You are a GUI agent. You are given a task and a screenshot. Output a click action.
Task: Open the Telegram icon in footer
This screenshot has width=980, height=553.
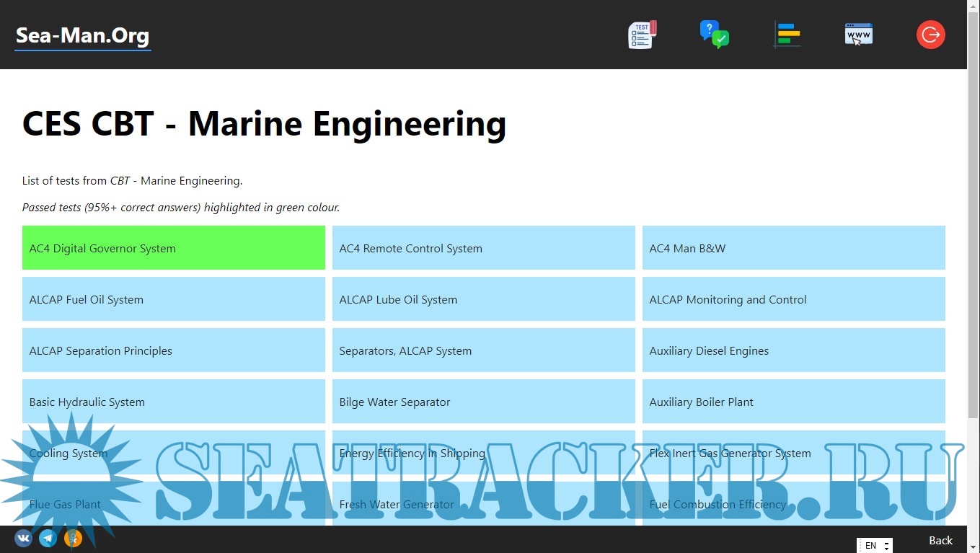point(48,538)
